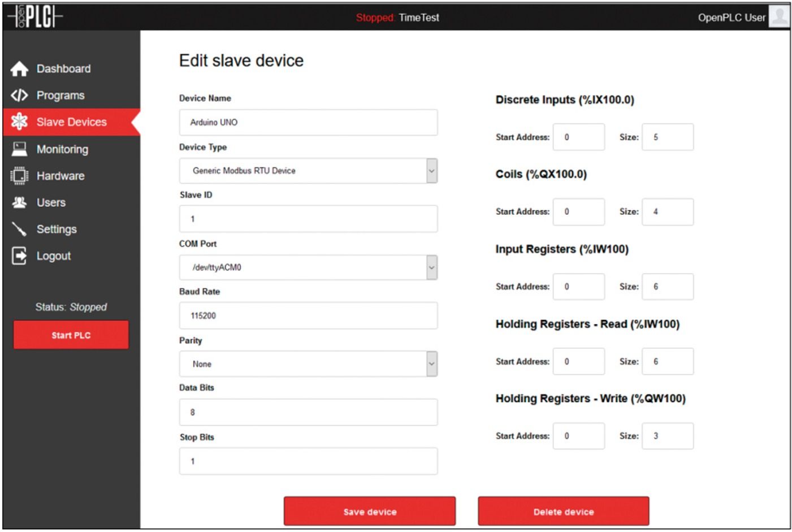The image size is (792, 532).
Task: Click the Delete device button
Action: [563, 511]
